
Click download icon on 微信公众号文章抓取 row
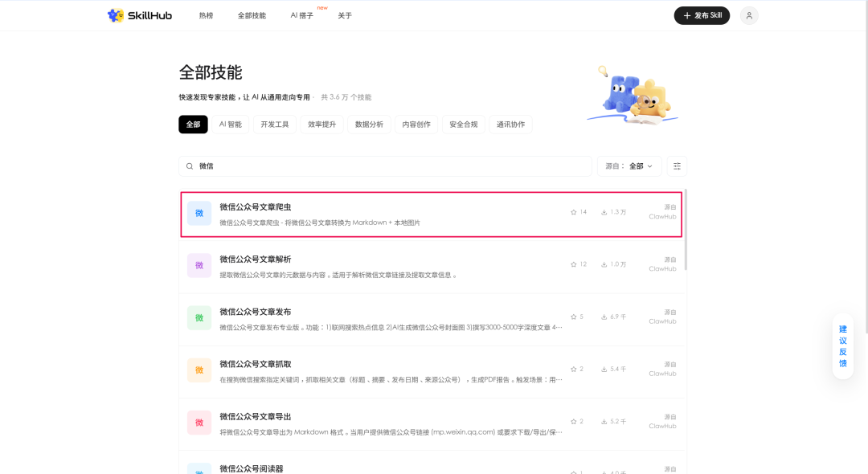[x=604, y=369]
